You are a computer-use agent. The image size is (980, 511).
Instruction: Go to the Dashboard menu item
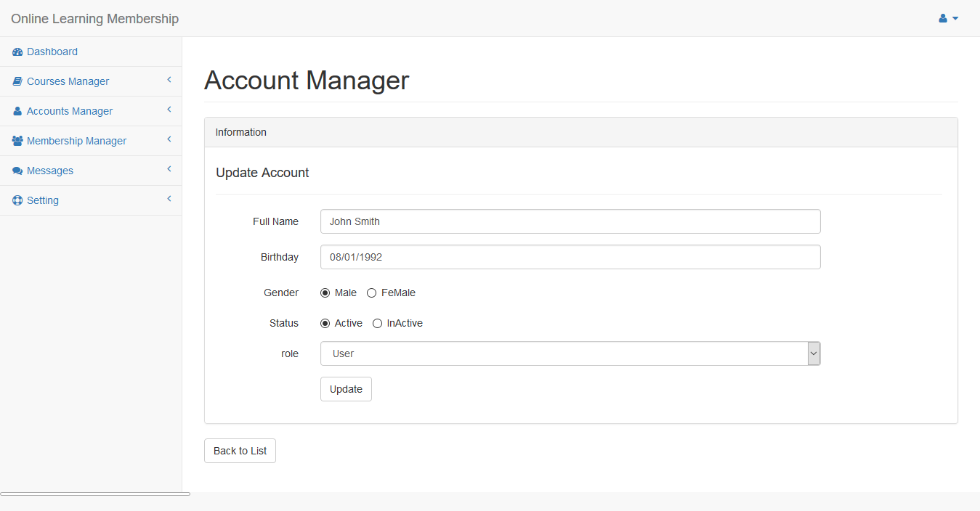(x=52, y=52)
